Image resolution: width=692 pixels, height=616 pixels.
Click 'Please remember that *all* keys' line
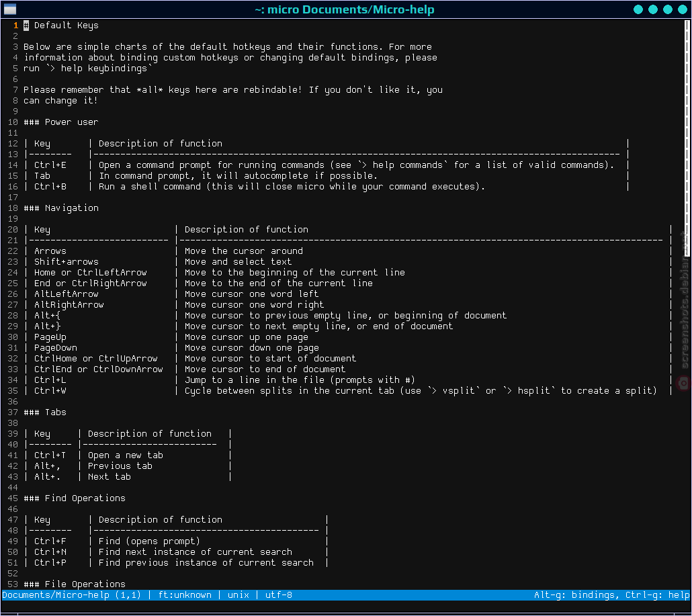(233, 89)
